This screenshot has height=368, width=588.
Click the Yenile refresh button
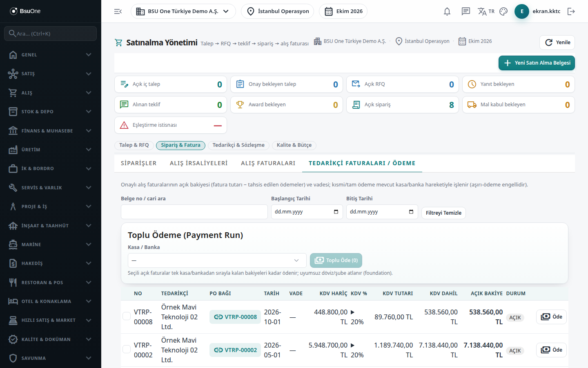pyautogui.click(x=557, y=43)
